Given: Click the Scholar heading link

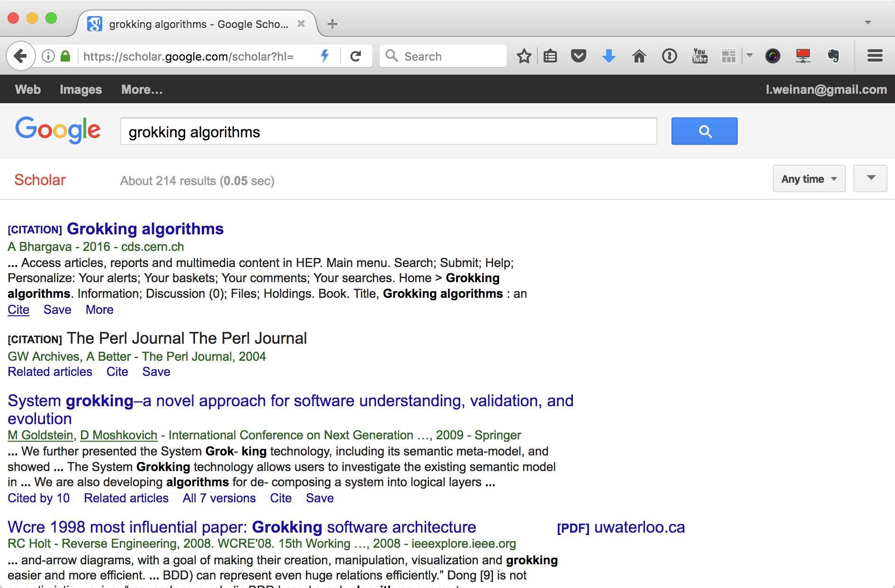Looking at the screenshot, I should [40, 180].
